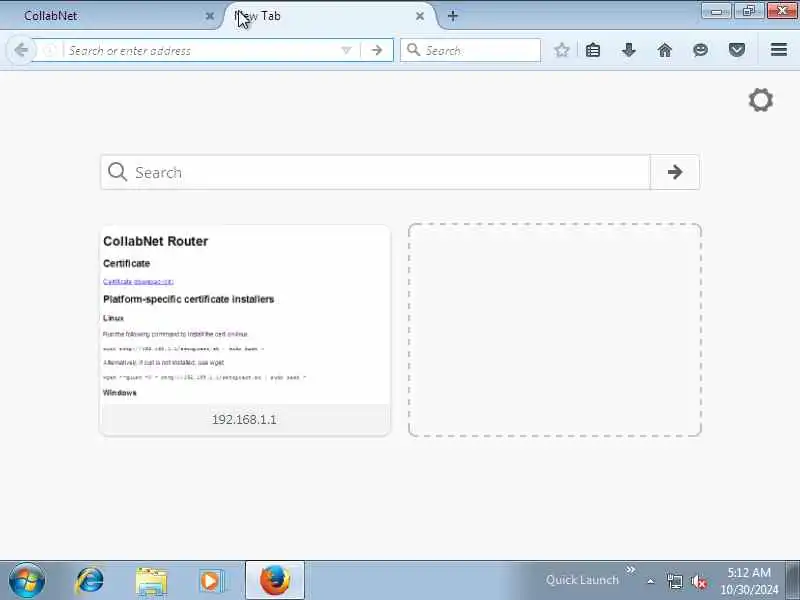The image size is (800, 600).
Task: Click the Firefox taskbar button
Action: [275, 581]
